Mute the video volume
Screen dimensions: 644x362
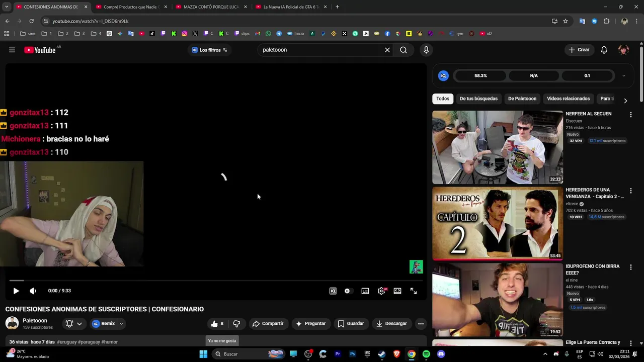pos(33,291)
